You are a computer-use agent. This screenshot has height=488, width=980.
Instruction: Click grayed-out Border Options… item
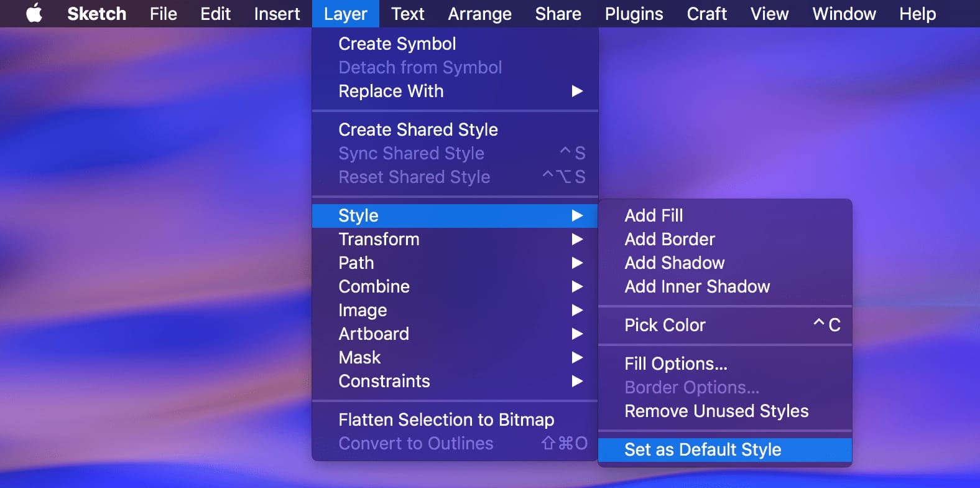tap(725, 387)
